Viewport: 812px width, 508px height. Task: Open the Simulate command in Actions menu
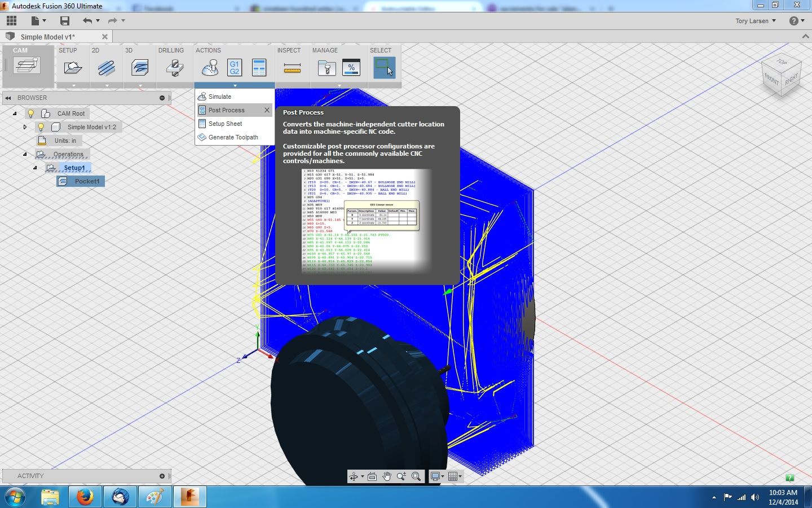click(x=219, y=97)
